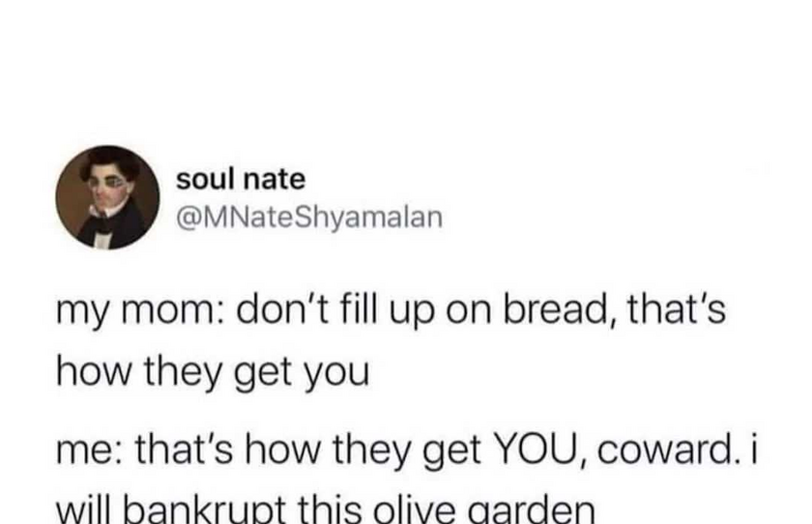Click the word "that's" ending first line

coord(677,309)
